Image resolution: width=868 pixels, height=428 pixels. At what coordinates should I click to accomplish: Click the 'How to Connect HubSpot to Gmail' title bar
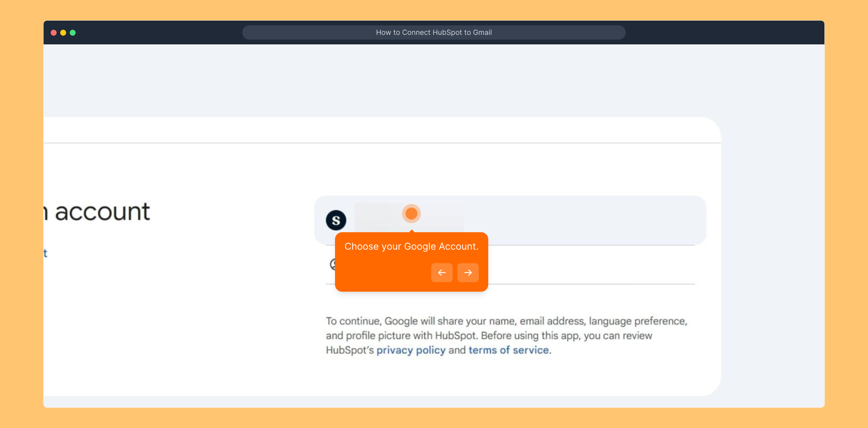(434, 32)
